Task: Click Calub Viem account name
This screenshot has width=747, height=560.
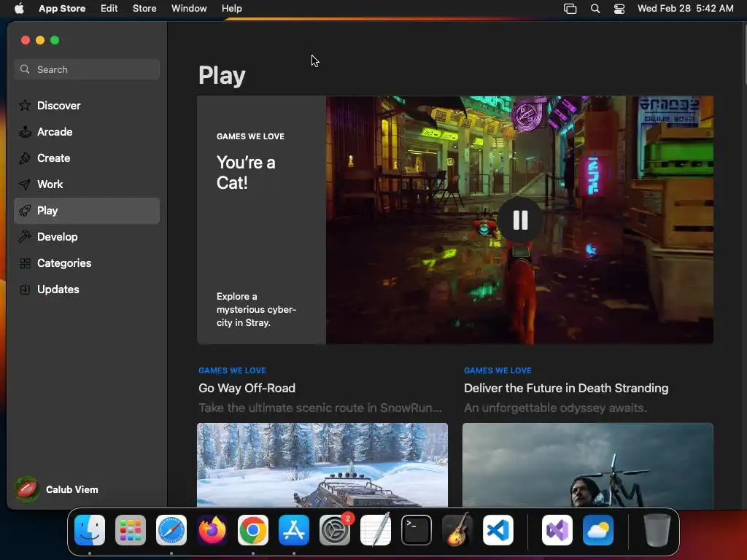Action: pyautogui.click(x=72, y=489)
